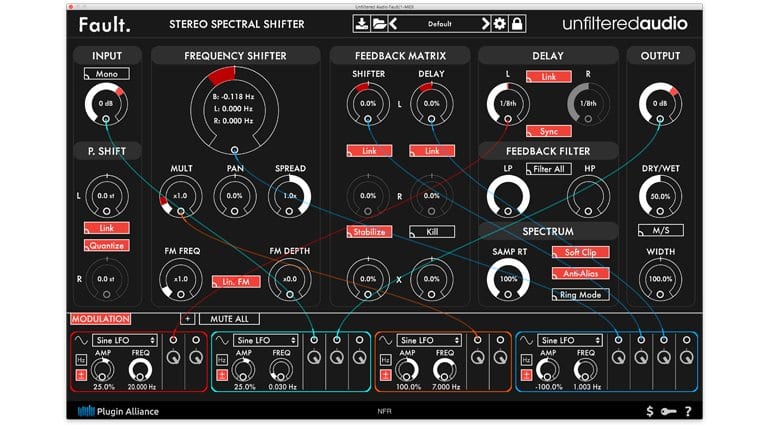Toggle the Hz button in the 20.000 Hz modulator

click(81, 360)
